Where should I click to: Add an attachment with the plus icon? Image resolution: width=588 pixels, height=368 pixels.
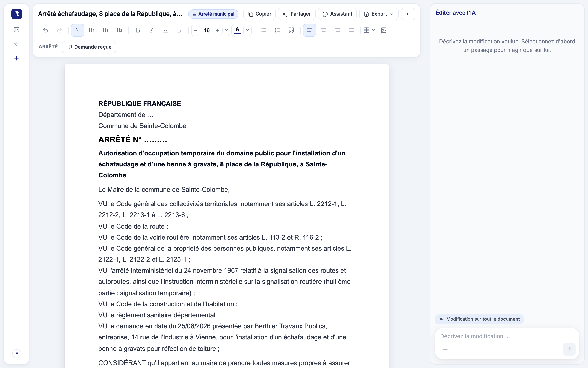pyautogui.click(x=445, y=349)
